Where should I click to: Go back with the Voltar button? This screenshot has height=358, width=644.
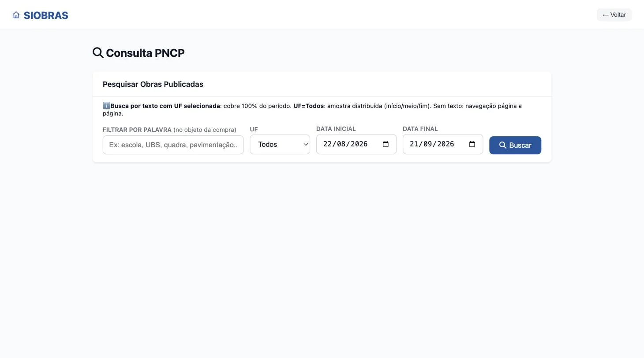pos(614,15)
